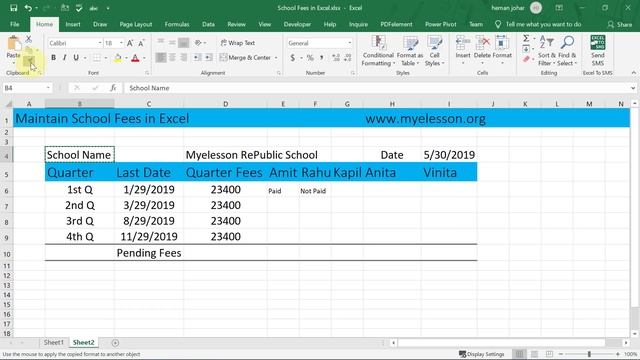The height and width of the screenshot is (360, 640).
Task: Toggle Middle Align vertical alignment
Action: point(172,42)
